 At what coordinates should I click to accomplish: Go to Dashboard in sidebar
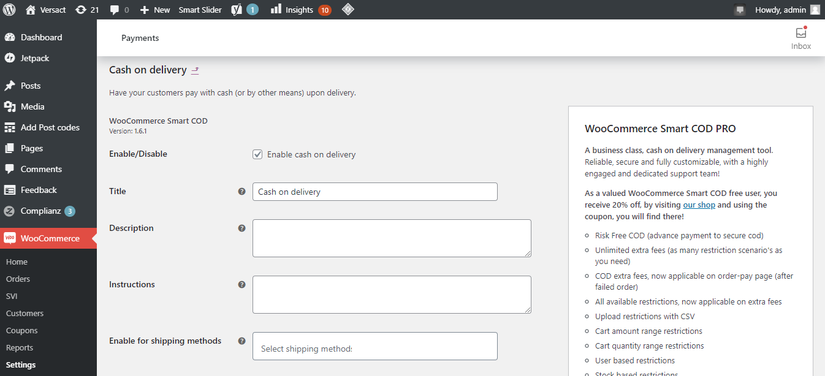[x=48, y=37]
